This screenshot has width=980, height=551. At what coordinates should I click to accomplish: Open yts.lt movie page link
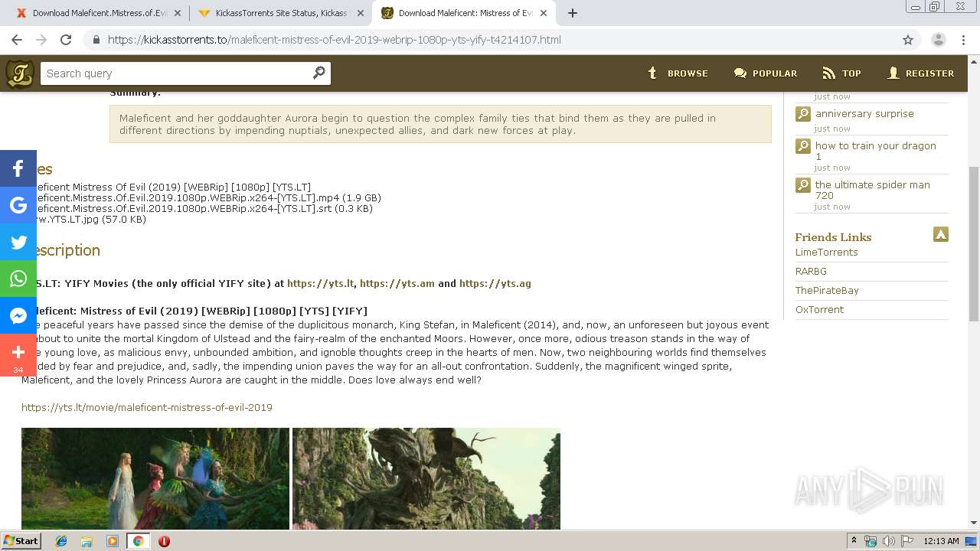tap(147, 407)
